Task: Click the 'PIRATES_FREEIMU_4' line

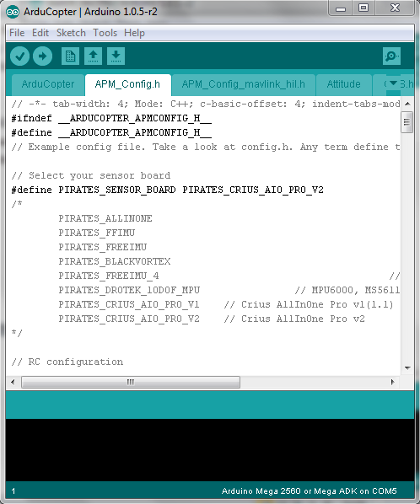Action: click(x=109, y=276)
